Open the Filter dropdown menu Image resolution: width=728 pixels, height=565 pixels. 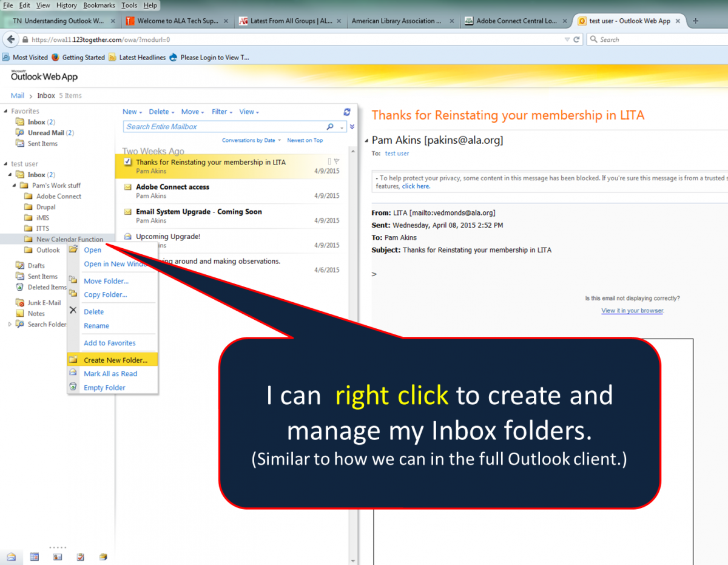[x=223, y=112]
